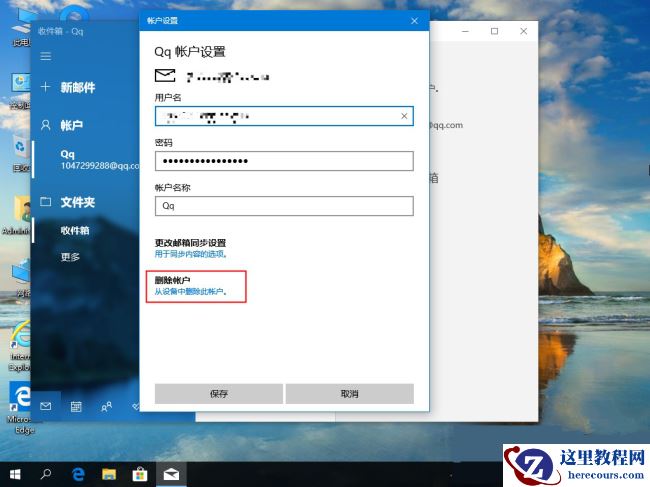Viewport: 650px width, 487px height.
Task: Open the Windows Start menu
Action: pyautogui.click(x=15, y=474)
